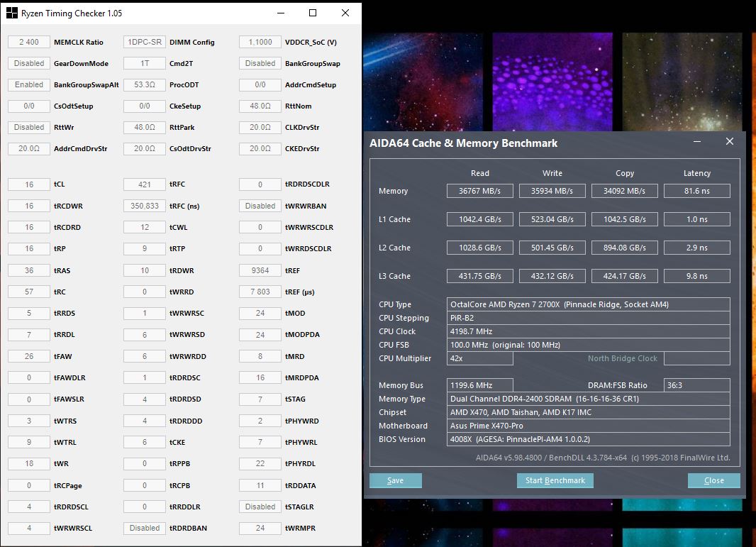Click the tWRMPR value 24
This screenshot has width=756, height=547.
tap(260, 528)
